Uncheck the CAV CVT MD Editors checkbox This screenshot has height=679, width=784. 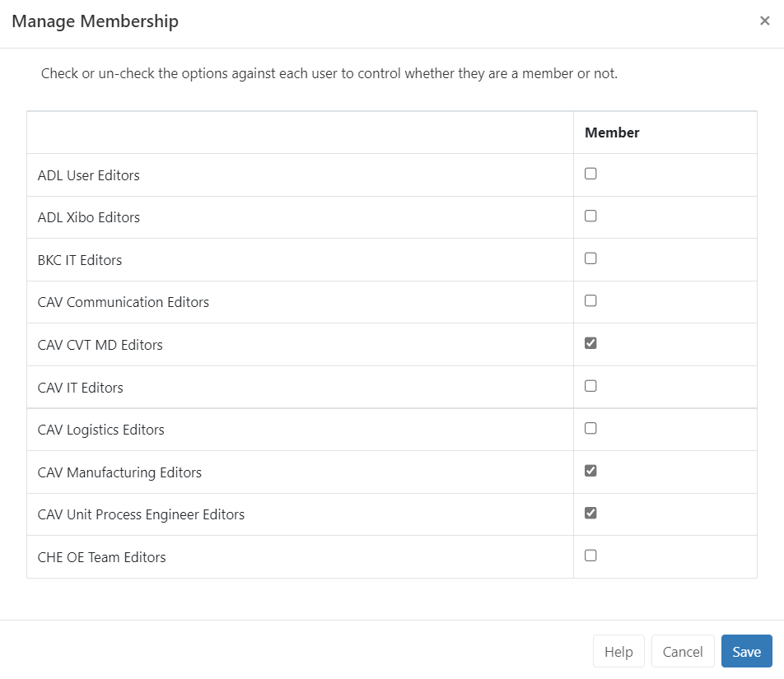point(590,343)
